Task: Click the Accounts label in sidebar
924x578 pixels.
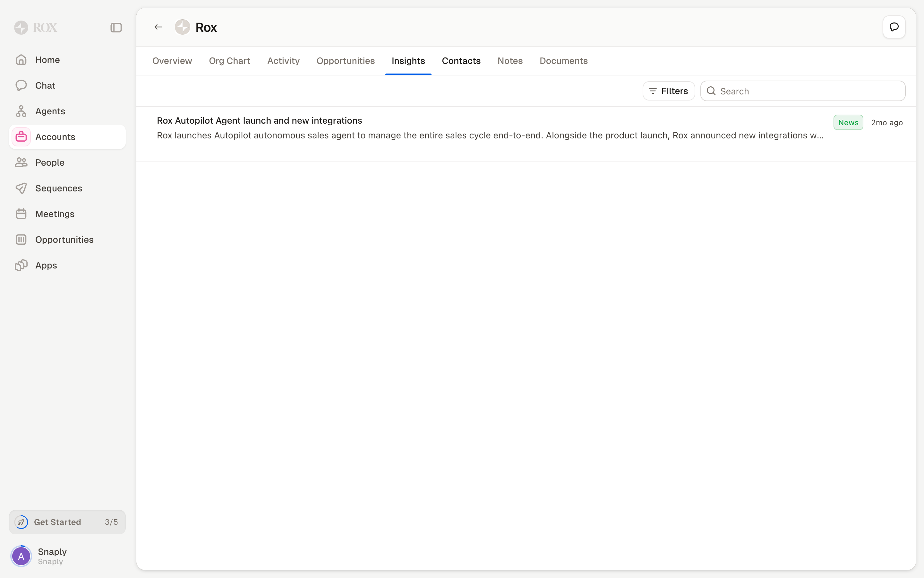Action: [x=56, y=137]
